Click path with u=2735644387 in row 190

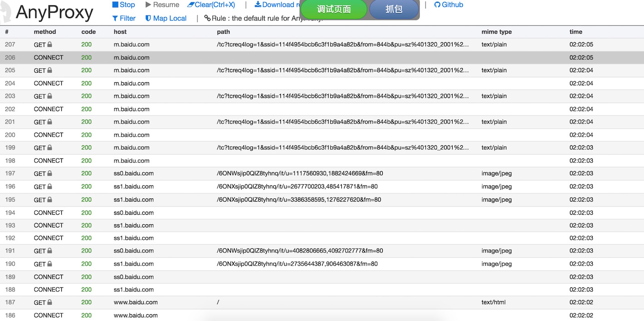297,264
